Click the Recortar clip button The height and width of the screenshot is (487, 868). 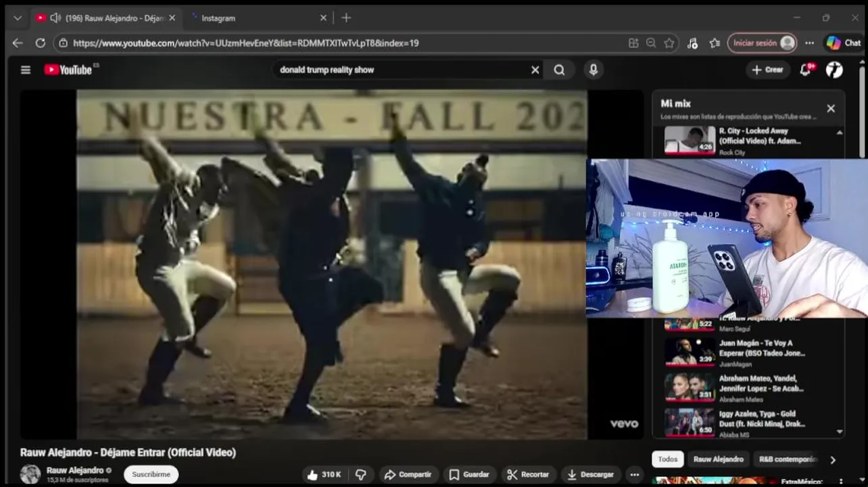[x=528, y=475]
